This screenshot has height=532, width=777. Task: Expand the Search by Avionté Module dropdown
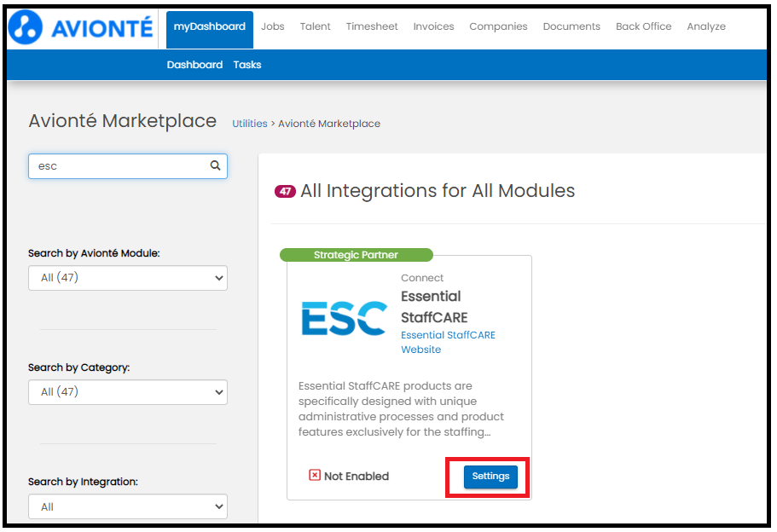[128, 278]
